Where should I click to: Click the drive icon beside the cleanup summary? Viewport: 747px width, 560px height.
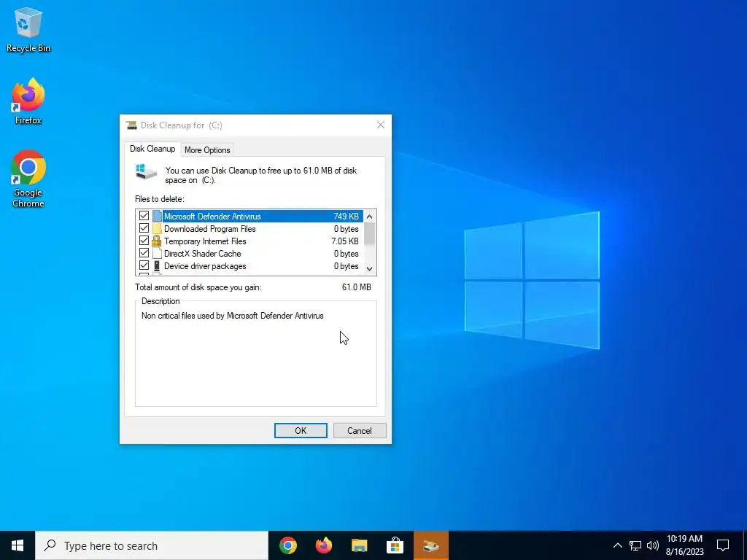[146, 172]
